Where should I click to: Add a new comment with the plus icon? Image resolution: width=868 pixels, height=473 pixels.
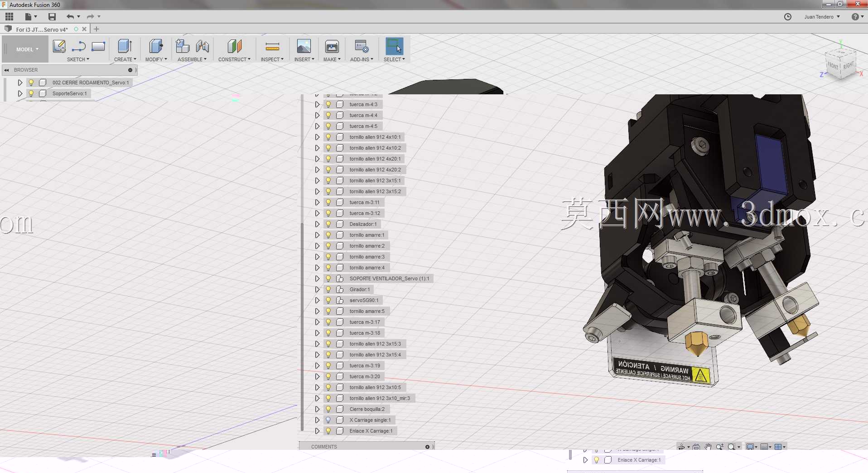tap(427, 447)
